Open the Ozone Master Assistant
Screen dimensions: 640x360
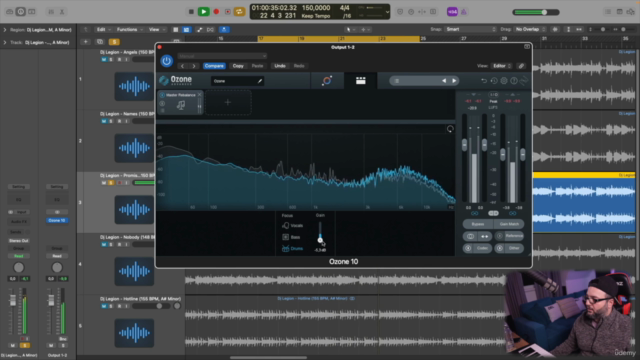tap(327, 81)
